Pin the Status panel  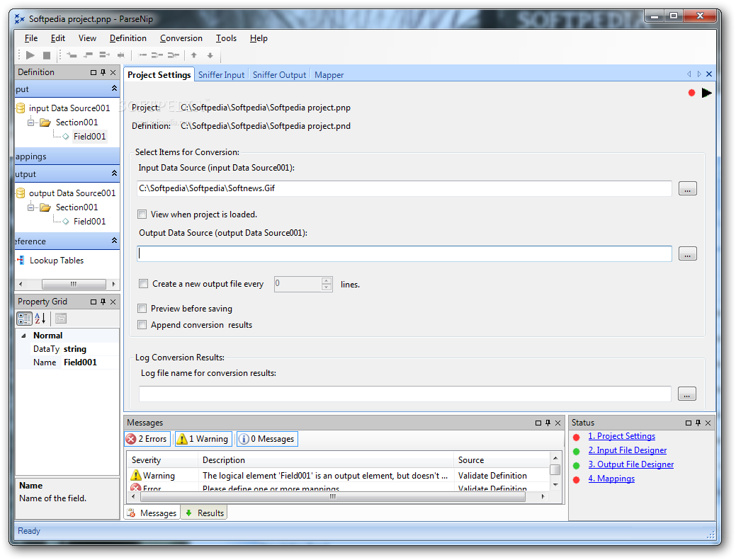coord(698,423)
